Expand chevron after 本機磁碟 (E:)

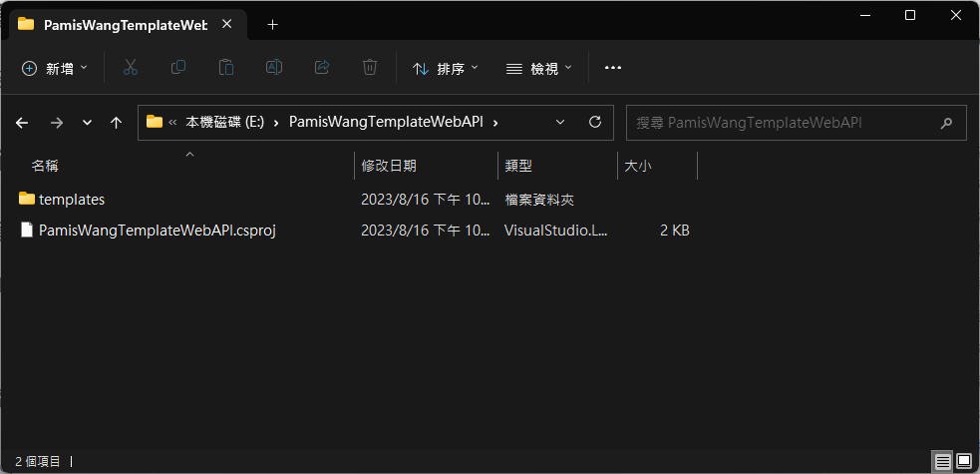click(x=275, y=123)
